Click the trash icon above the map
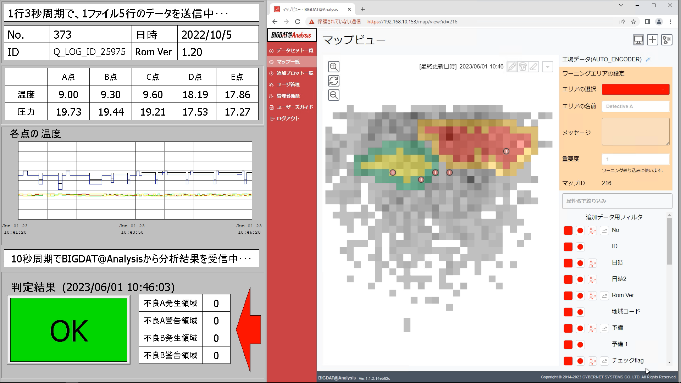Screen dimensions: 681x383 tap(523, 66)
